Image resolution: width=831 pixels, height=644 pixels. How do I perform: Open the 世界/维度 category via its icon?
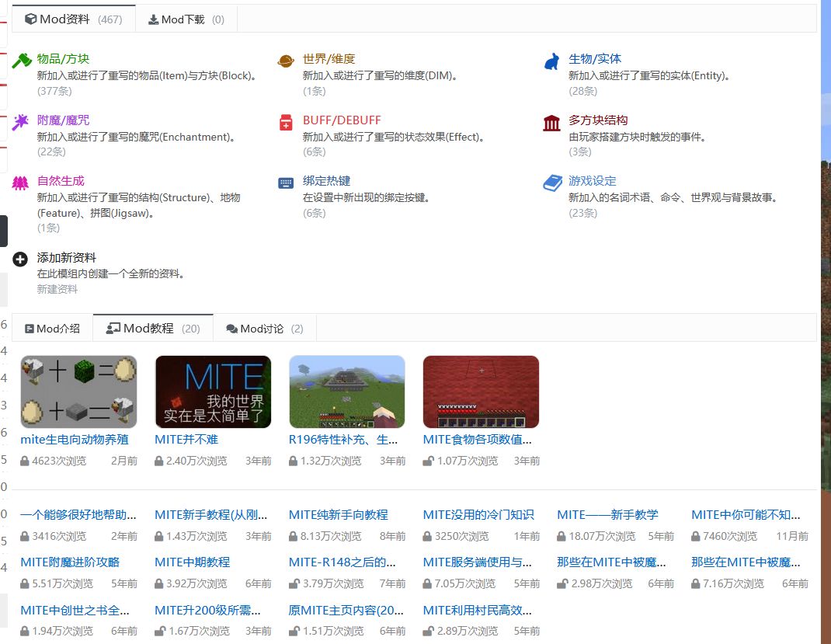coord(286,58)
